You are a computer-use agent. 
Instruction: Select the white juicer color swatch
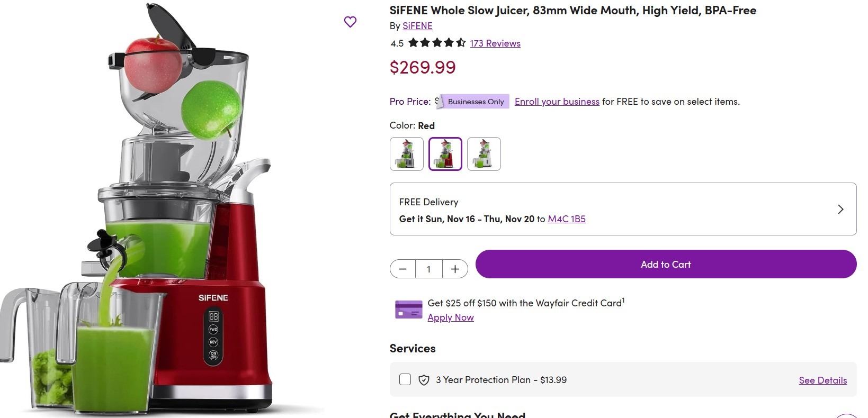(484, 154)
